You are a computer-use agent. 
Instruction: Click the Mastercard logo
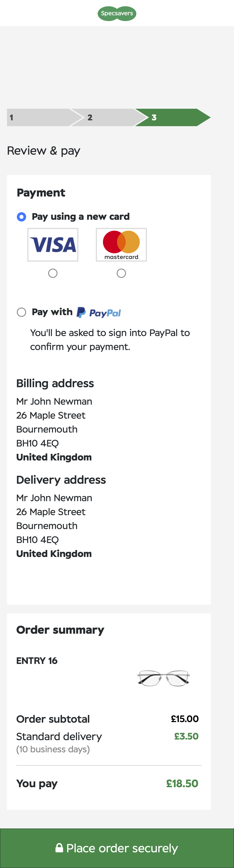click(x=121, y=245)
